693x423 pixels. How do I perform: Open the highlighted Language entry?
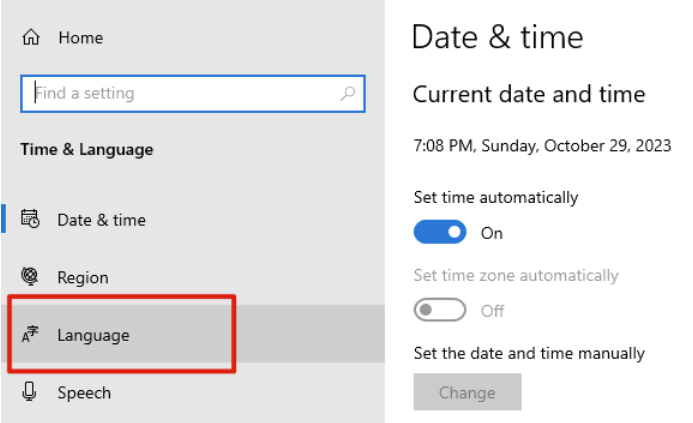193,335
